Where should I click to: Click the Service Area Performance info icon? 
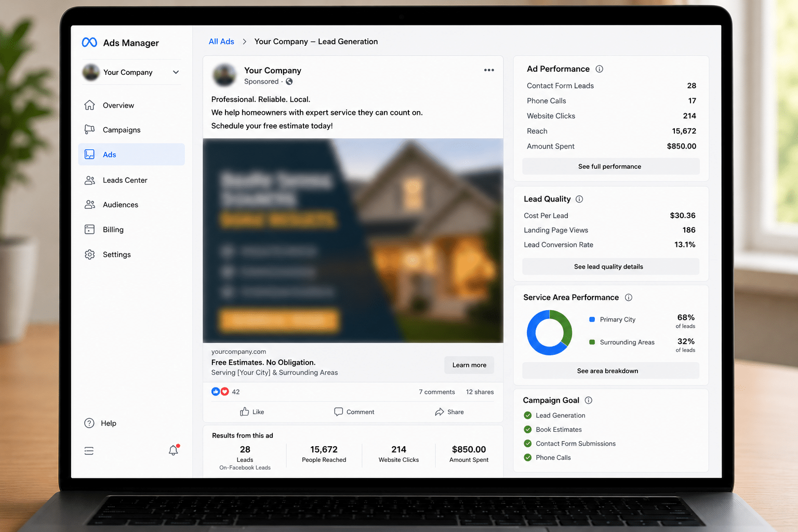point(629,298)
